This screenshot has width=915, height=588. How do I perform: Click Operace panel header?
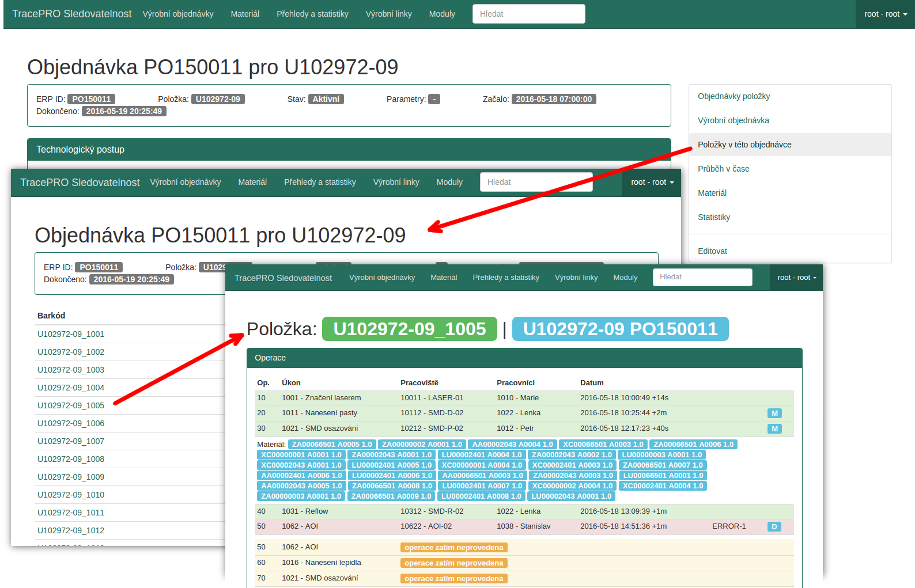[x=524, y=358]
